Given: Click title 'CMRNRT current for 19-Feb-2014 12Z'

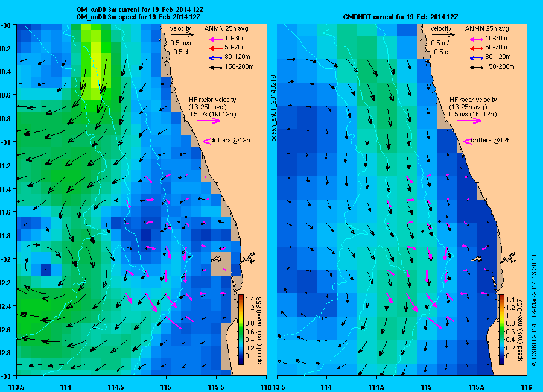Looking at the screenshot, I should point(401,17).
